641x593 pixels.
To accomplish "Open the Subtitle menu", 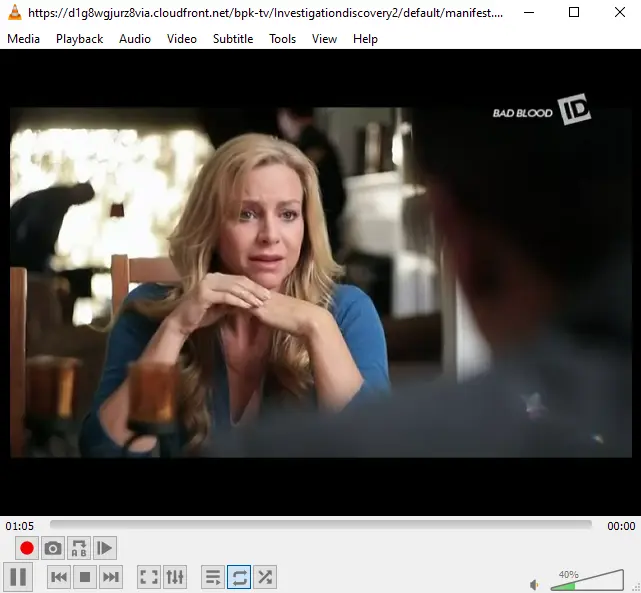I will point(233,39).
